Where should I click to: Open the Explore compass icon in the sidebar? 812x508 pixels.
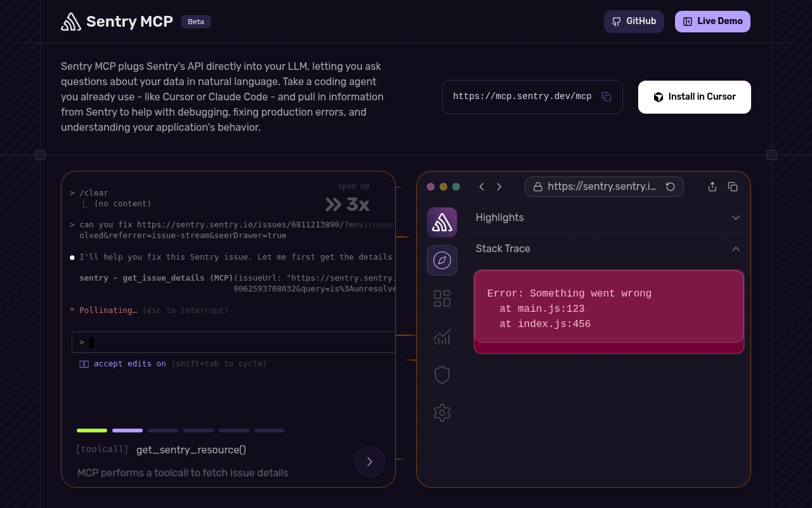[442, 260]
